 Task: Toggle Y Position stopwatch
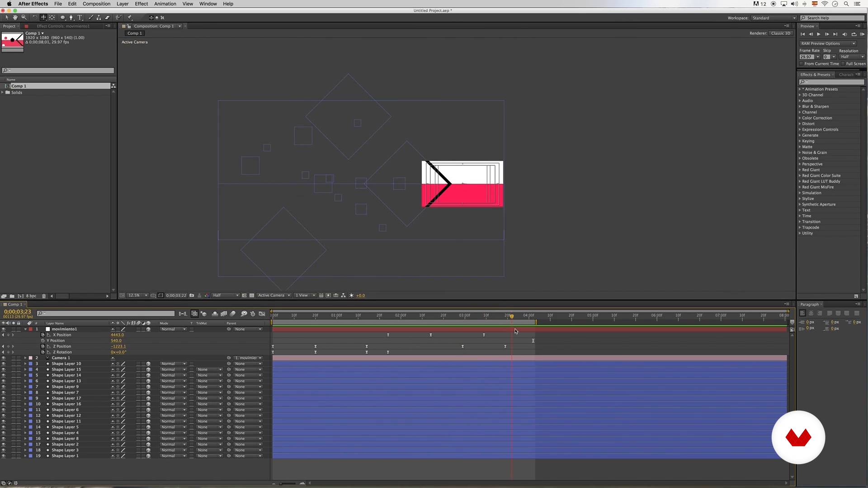point(43,341)
